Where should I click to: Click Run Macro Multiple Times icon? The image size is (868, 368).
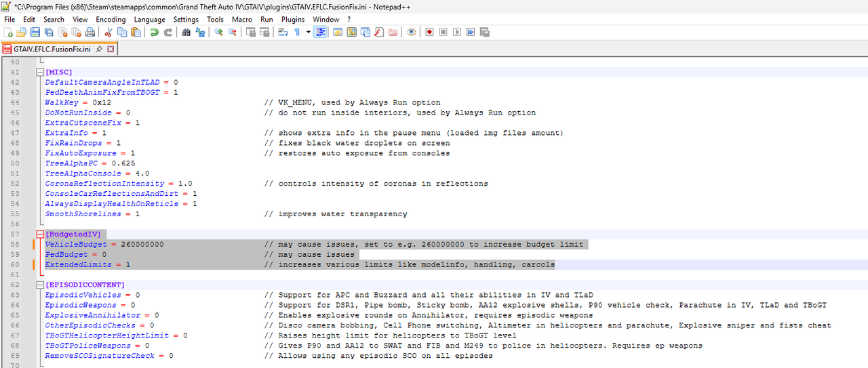point(471,32)
